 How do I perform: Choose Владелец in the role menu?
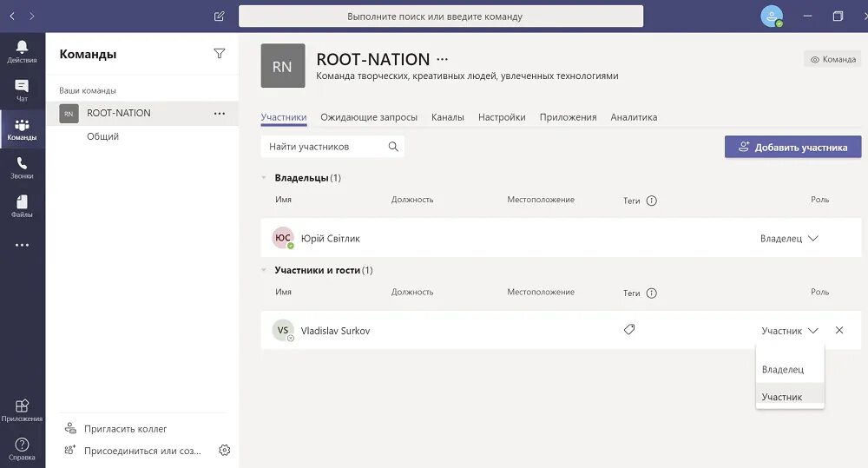coord(790,369)
